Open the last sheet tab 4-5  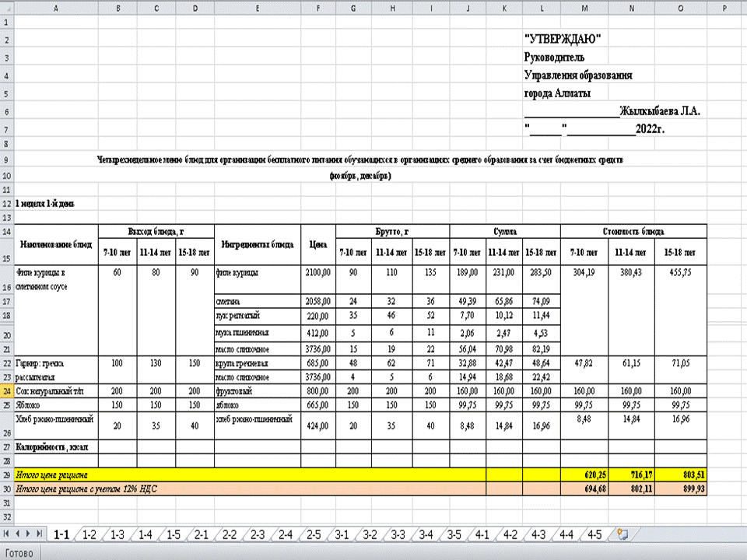594,534
